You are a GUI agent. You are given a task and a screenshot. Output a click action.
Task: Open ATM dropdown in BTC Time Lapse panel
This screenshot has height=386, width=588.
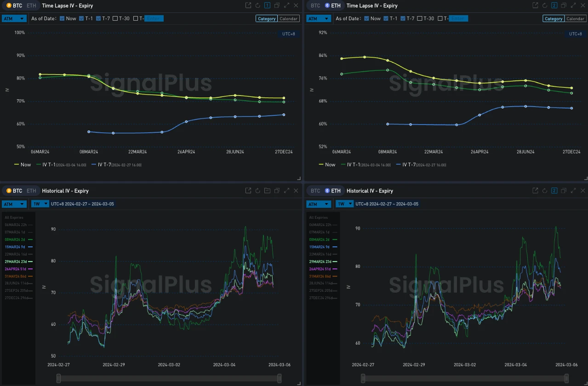14,19
